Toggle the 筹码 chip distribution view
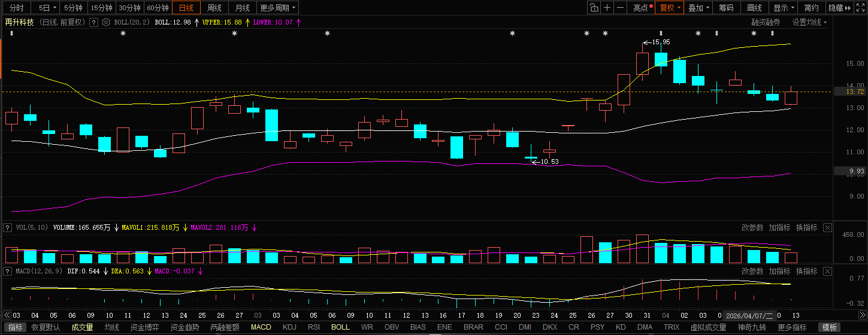868x335 pixels. tap(726, 8)
